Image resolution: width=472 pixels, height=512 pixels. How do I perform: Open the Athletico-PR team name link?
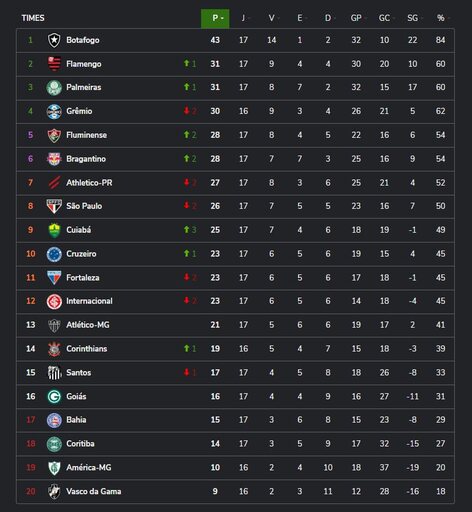click(x=89, y=183)
